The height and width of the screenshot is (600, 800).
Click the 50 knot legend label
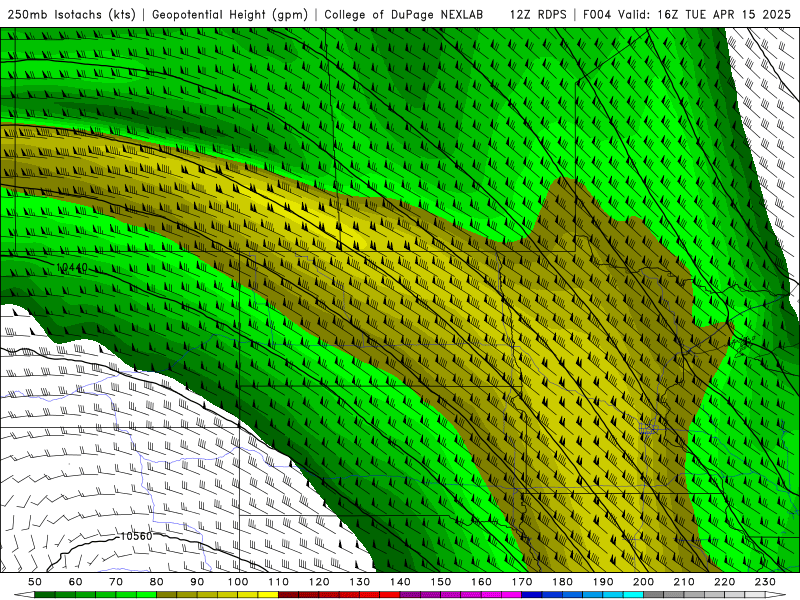coord(35,582)
